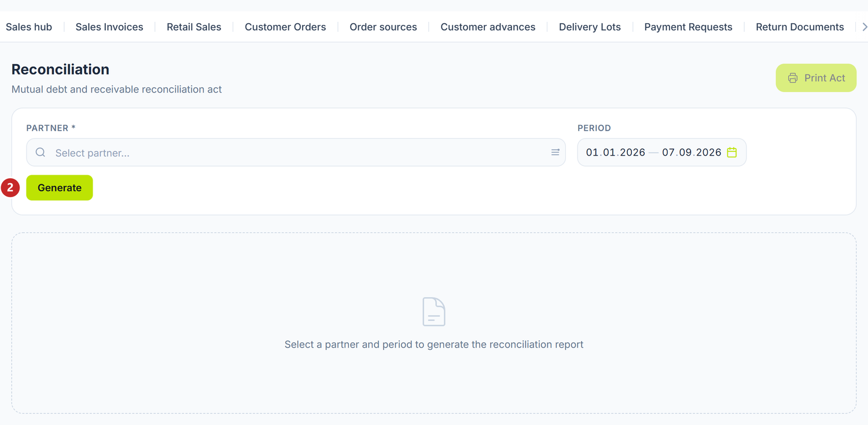
Task: Switch to Sales Invoices tab
Action: tap(109, 27)
